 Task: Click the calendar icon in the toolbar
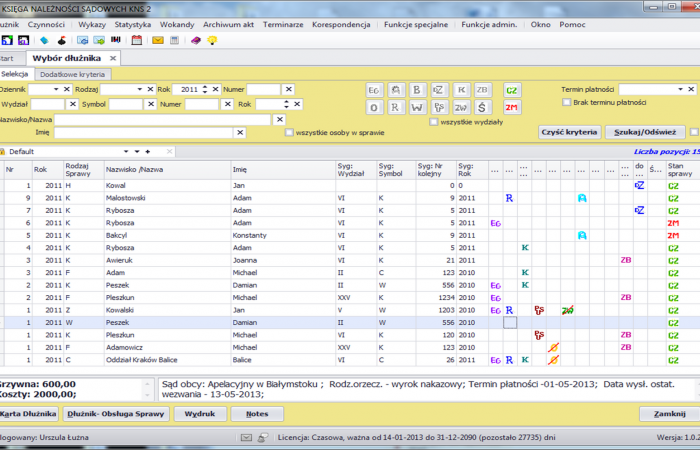[137, 40]
